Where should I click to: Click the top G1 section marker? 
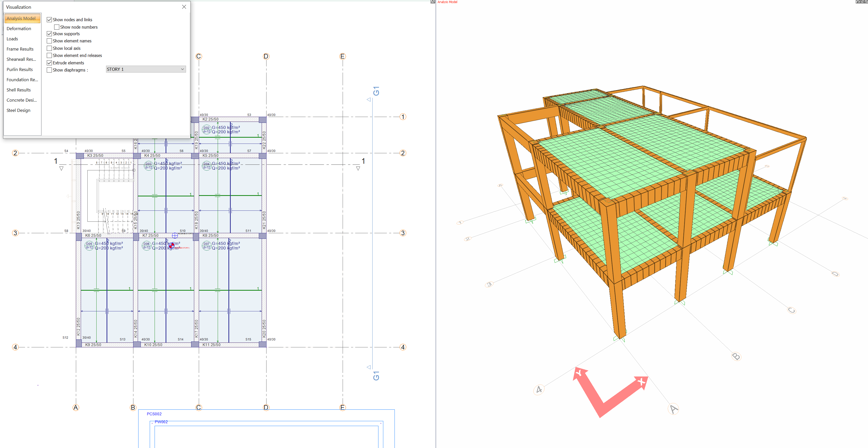[376, 91]
